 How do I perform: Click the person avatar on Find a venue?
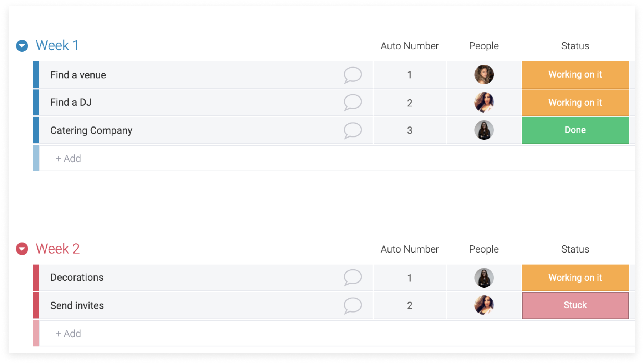coord(484,75)
